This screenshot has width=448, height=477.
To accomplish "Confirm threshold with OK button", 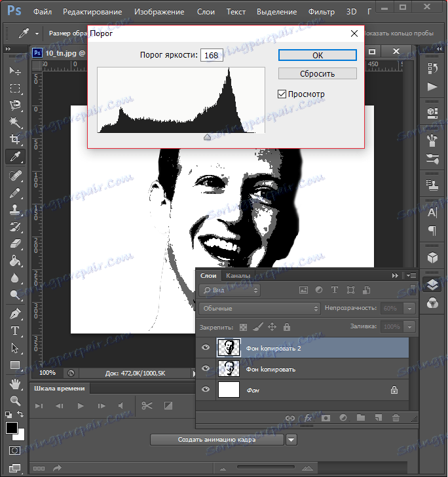I will click(x=318, y=55).
